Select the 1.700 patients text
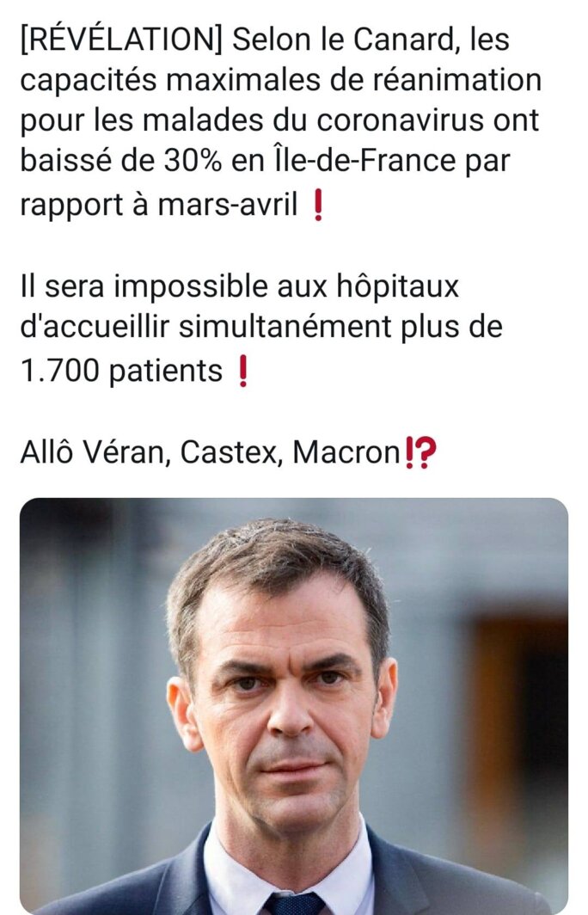Viewport: 588px width, 915px height. 120,371
